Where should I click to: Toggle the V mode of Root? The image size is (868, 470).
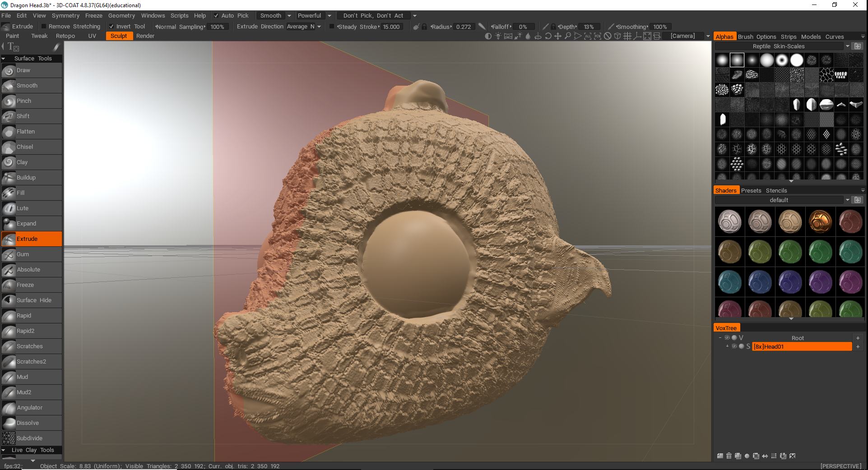pos(741,338)
